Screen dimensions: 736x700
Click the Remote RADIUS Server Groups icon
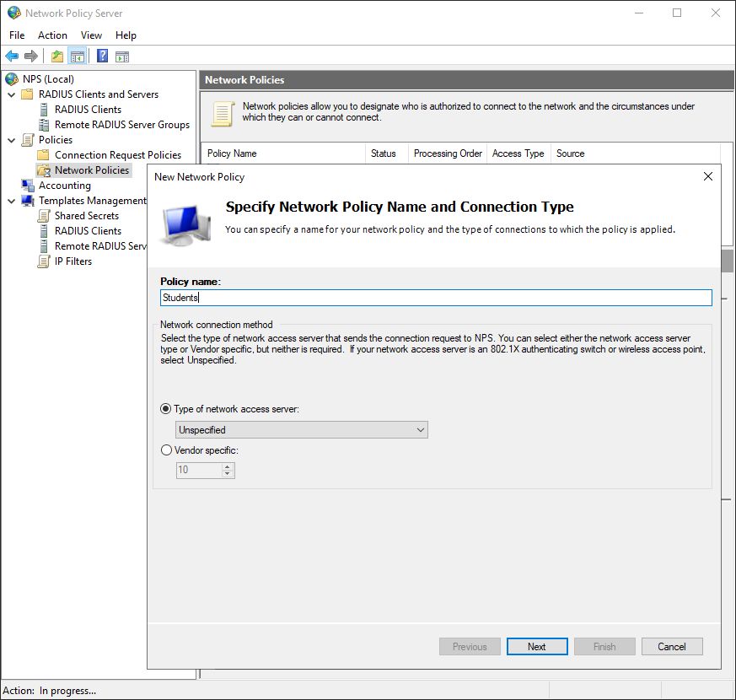pos(44,125)
